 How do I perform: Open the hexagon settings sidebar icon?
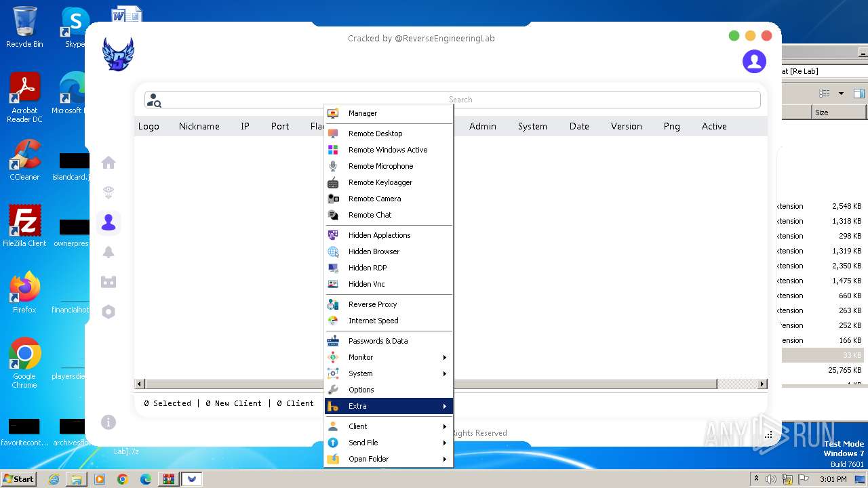click(108, 312)
